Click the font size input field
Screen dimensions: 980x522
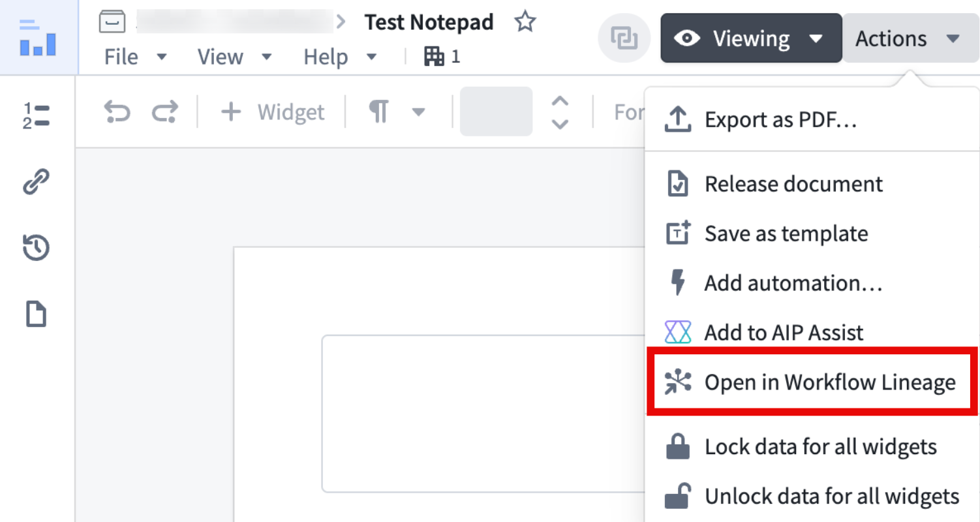[496, 112]
